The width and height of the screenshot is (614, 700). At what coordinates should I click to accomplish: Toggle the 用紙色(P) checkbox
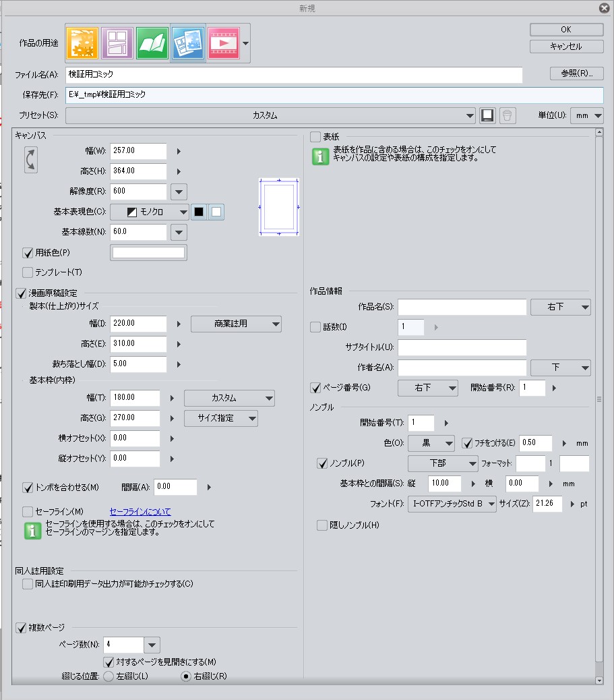click(28, 253)
